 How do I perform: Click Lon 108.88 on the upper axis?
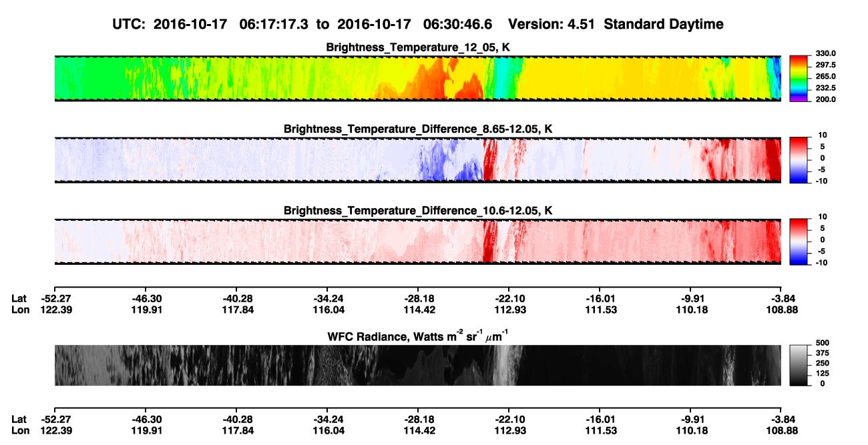tap(781, 310)
